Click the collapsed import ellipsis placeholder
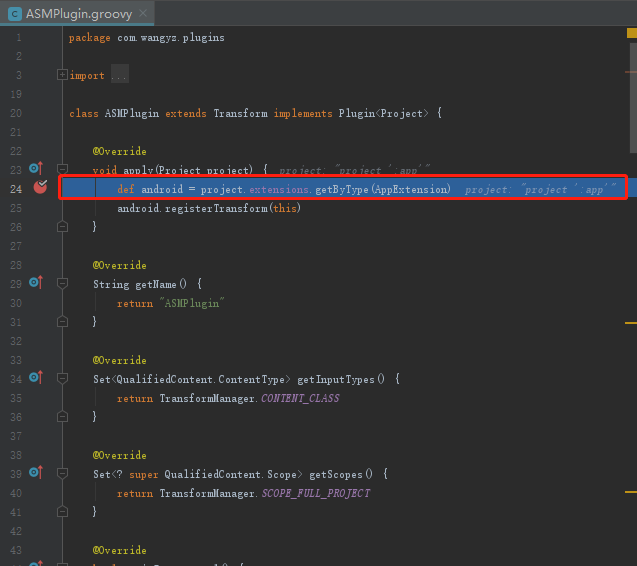The height and width of the screenshot is (566, 637). tap(120, 76)
